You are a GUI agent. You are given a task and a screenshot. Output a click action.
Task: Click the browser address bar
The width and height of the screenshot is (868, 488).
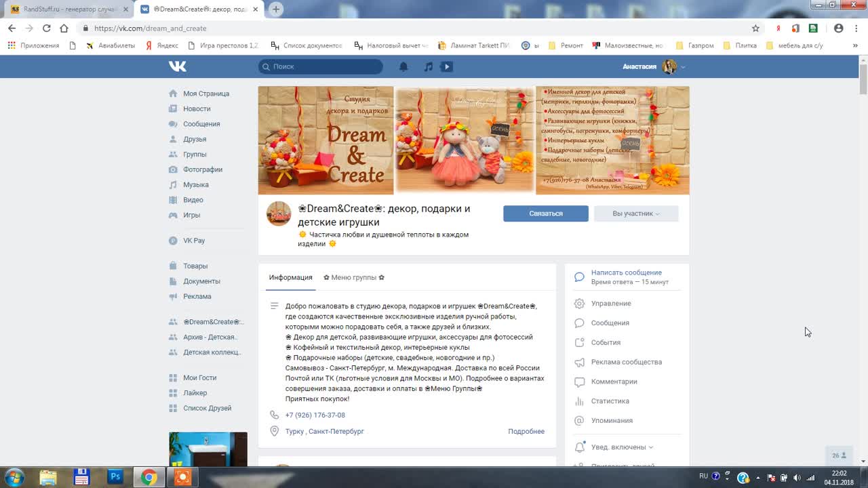(414, 28)
